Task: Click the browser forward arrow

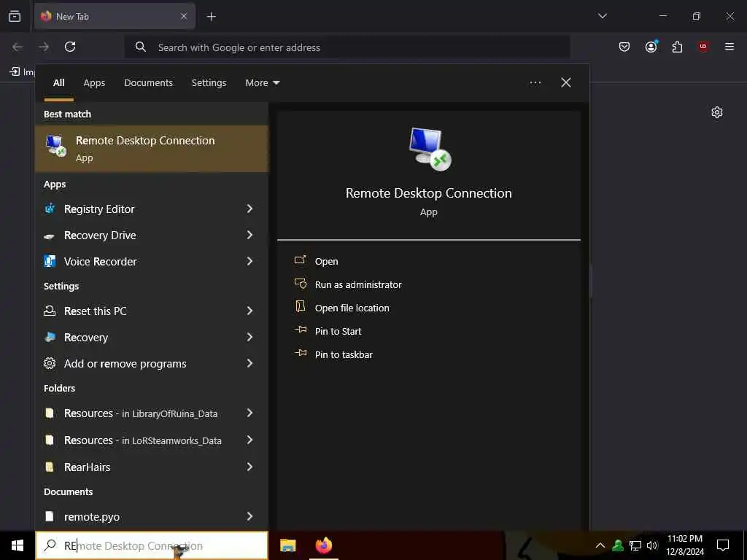Action: point(44,47)
